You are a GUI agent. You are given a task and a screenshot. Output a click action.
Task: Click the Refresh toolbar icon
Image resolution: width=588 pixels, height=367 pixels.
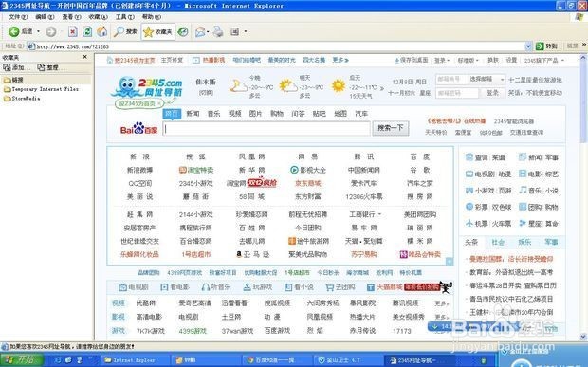point(87,32)
